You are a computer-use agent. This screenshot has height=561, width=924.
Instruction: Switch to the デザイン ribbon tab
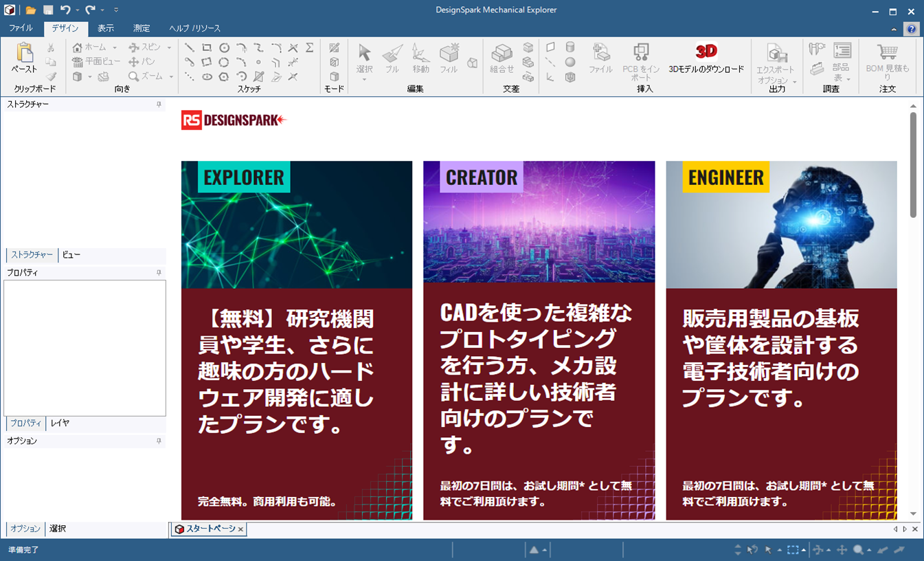pyautogui.click(x=65, y=29)
